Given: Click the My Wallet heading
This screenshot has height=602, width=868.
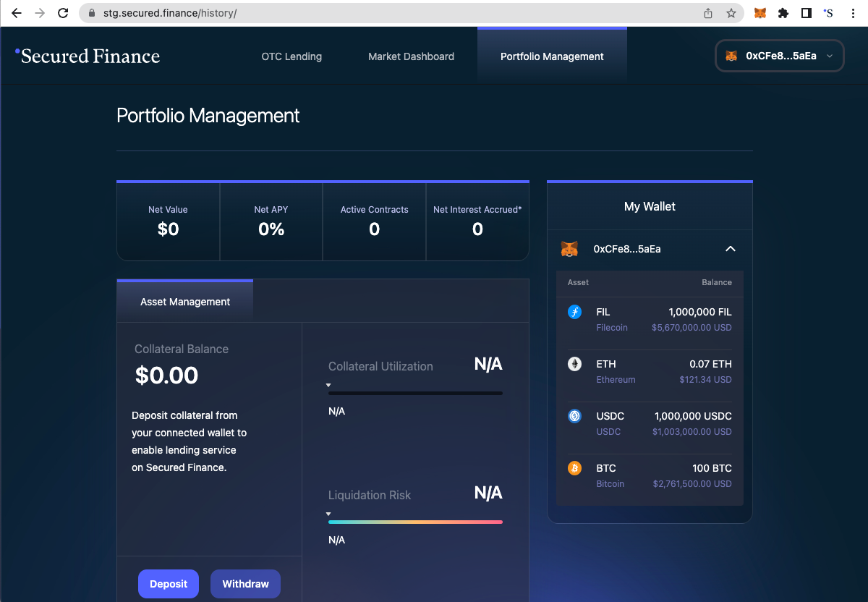Looking at the screenshot, I should (x=650, y=207).
